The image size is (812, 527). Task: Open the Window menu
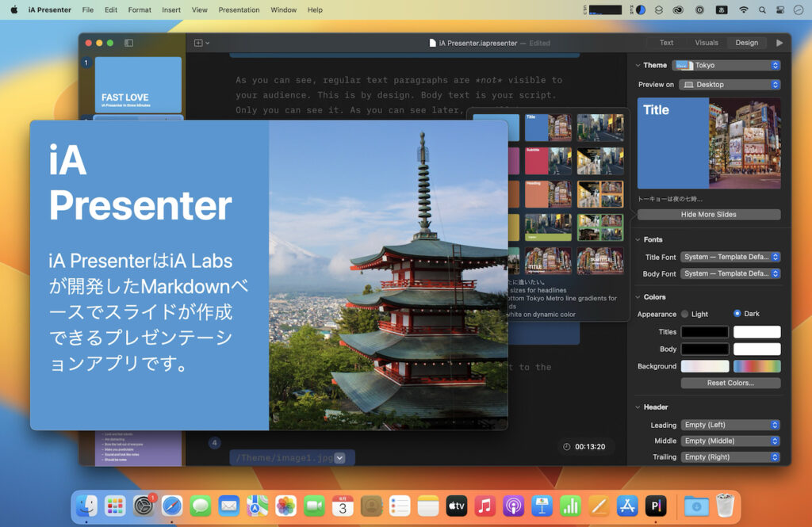point(283,10)
